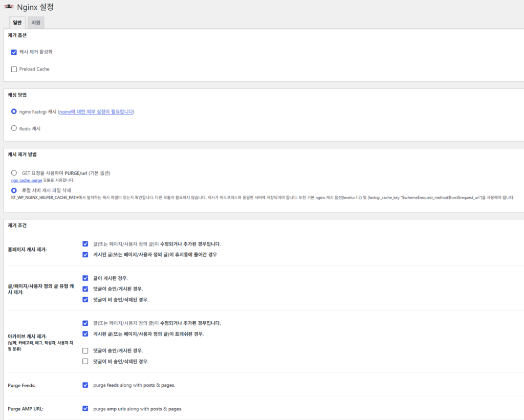524x420 pixels.
Task: Select the Redis 캐시 radio option
Action: [14, 128]
